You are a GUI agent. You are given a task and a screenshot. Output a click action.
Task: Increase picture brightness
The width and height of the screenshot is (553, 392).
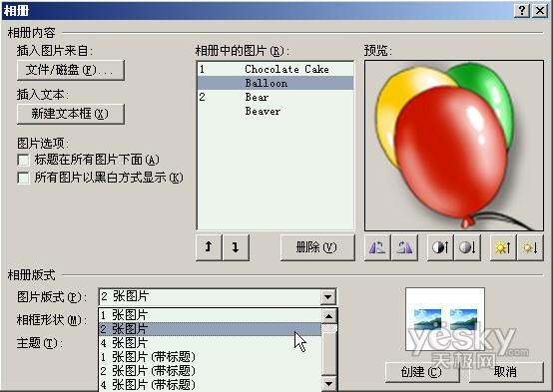coord(503,247)
